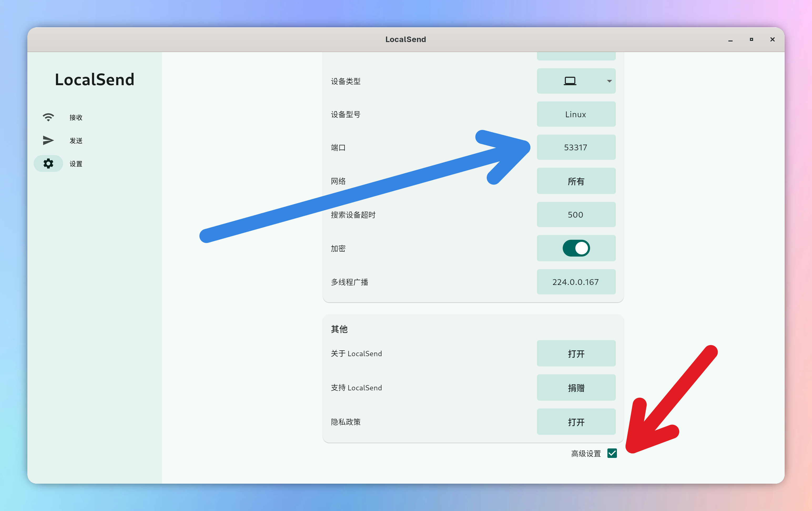The image size is (812, 511).
Task: Switch to the 发送 tab
Action: 76,141
